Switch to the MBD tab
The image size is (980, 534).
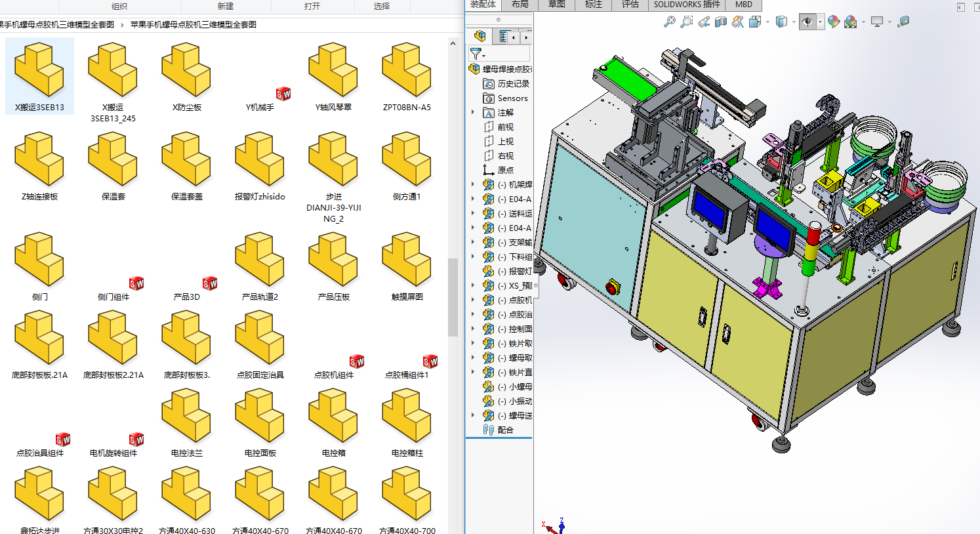744,5
